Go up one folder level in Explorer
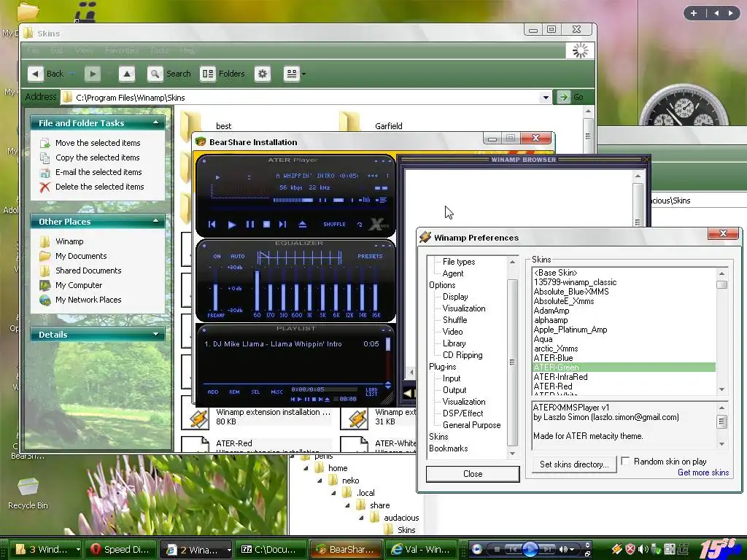 pyautogui.click(x=127, y=74)
